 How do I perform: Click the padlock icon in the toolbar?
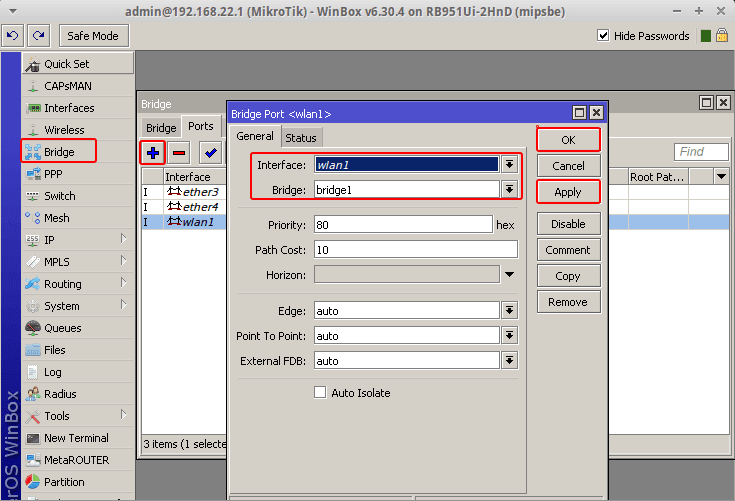722,36
